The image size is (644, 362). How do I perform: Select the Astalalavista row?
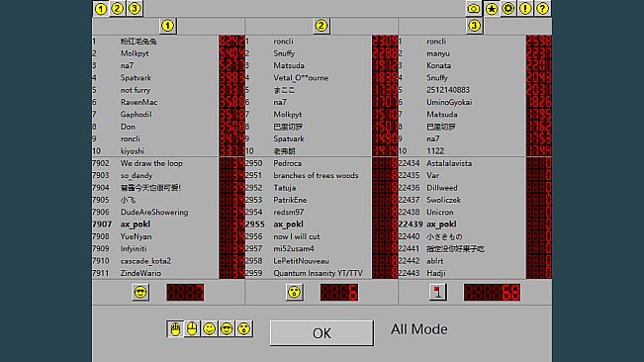click(x=475, y=163)
